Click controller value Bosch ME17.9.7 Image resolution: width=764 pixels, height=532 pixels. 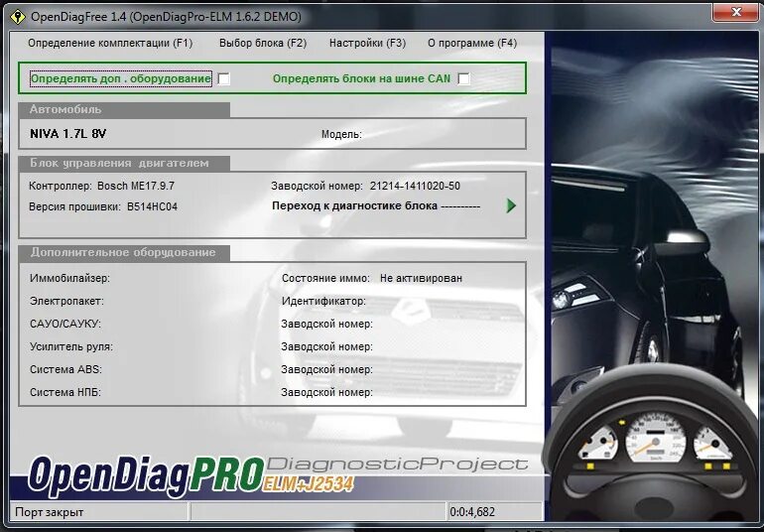point(136,186)
